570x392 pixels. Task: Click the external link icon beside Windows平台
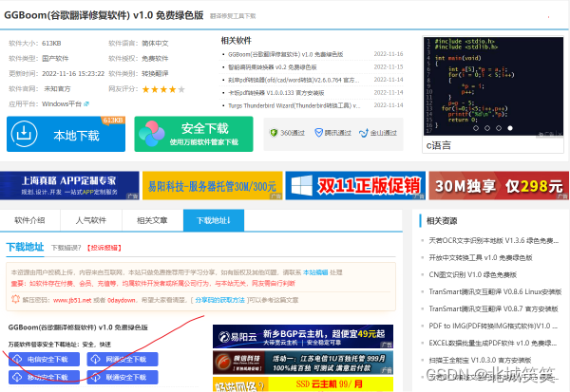[86, 104]
